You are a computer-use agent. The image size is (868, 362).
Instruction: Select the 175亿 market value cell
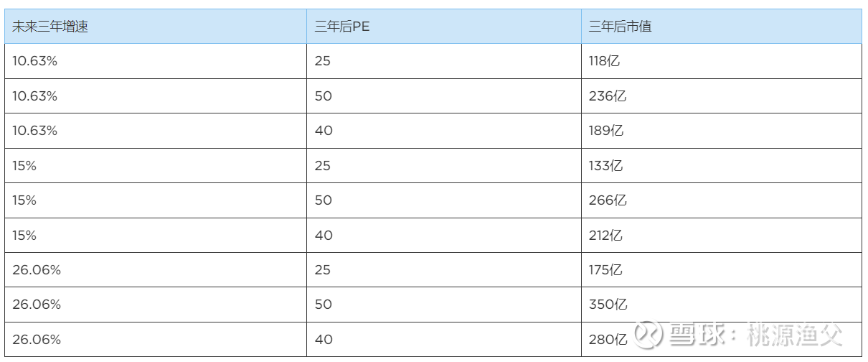tap(605, 270)
